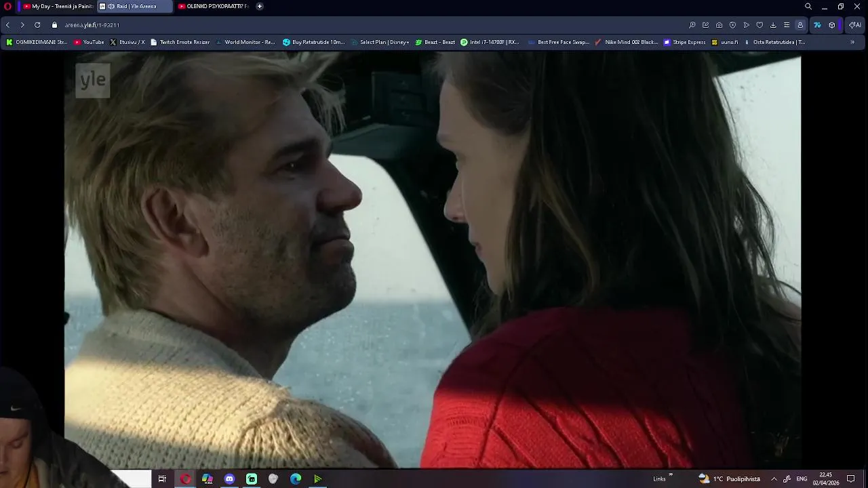Open the downloads icon
The width and height of the screenshot is (868, 488).
pyautogui.click(x=773, y=25)
